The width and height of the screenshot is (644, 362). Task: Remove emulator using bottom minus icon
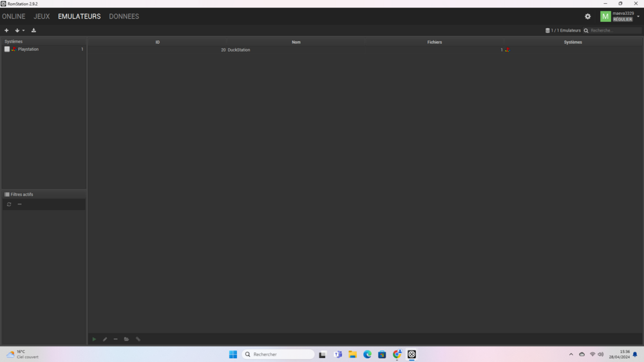[x=115, y=339]
